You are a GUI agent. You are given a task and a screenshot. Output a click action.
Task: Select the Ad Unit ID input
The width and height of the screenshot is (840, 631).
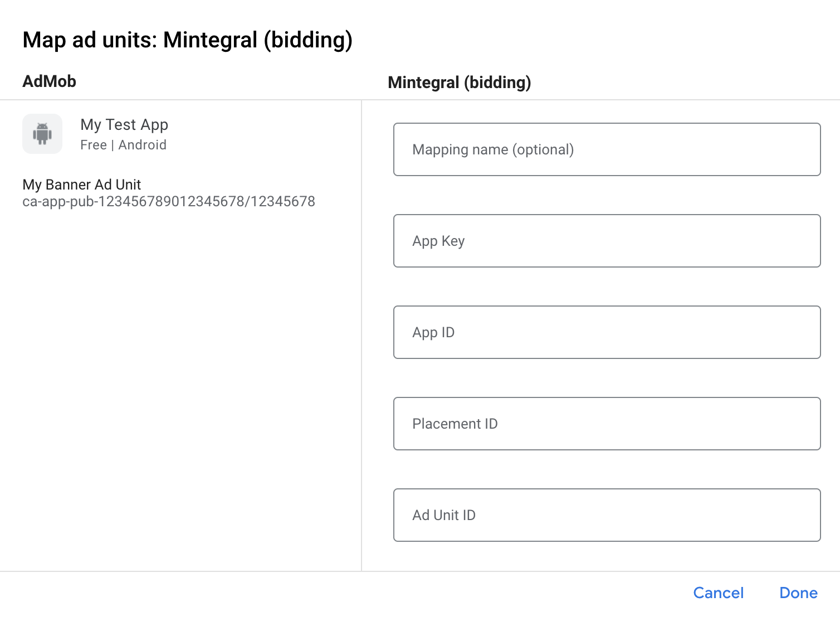click(607, 515)
